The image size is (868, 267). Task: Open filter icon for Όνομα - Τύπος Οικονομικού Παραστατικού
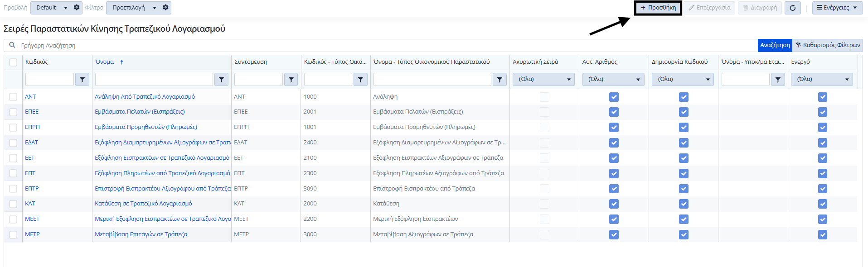[x=499, y=80]
